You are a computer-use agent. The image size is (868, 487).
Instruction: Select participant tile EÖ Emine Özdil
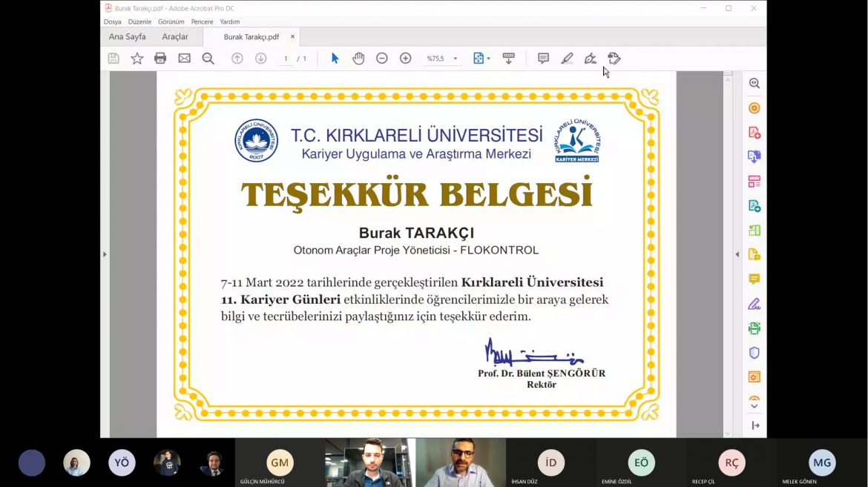(x=641, y=463)
